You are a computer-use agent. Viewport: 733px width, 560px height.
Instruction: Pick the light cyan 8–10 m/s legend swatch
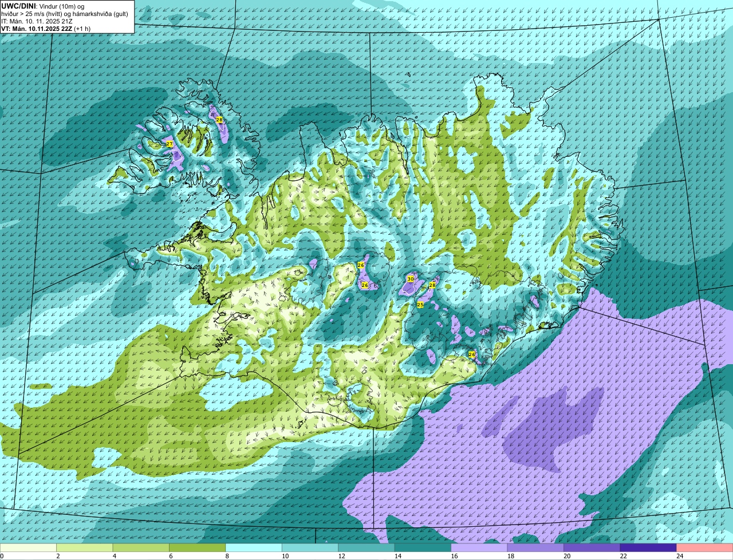click(254, 547)
